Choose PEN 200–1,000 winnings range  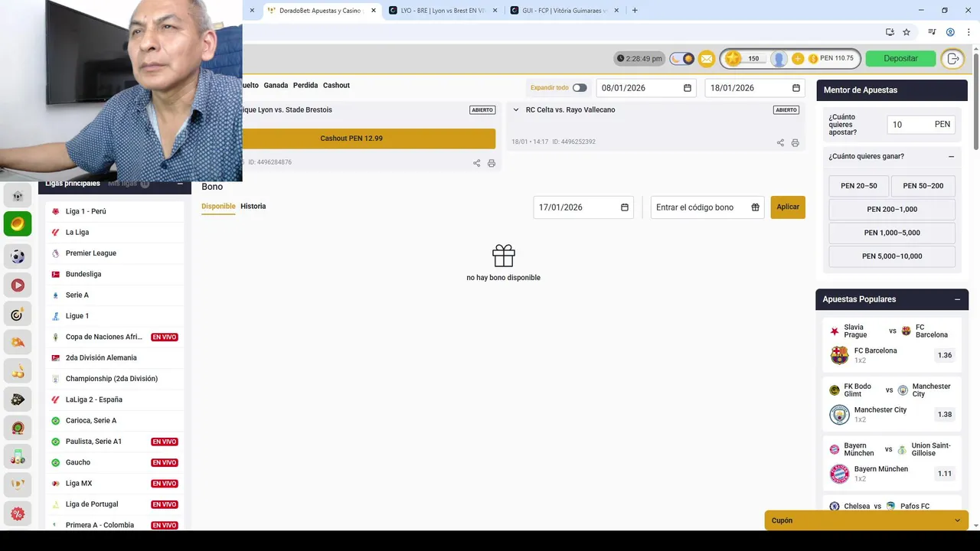coord(892,210)
